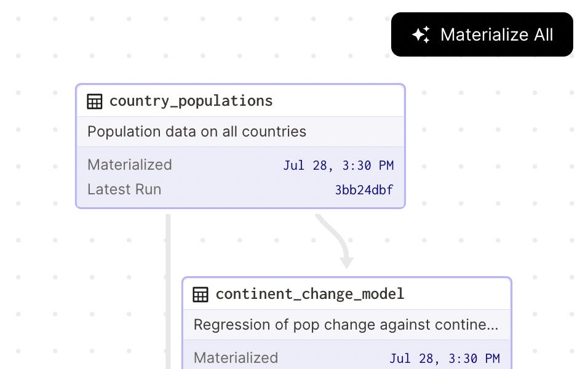This screenshot has height=369, width=588.
Task: Click the 'Materialized' label in country_populations
Action: point(130,165)
